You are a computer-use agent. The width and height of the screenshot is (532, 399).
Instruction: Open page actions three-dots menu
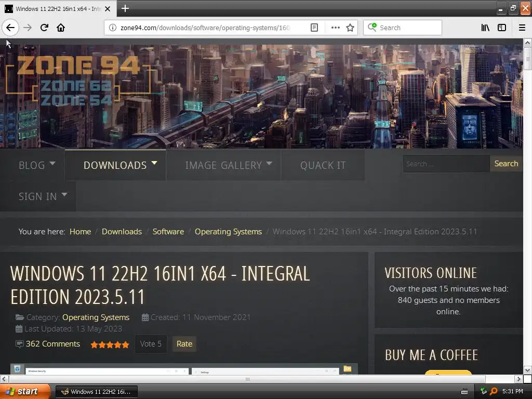tap(335, 28)
